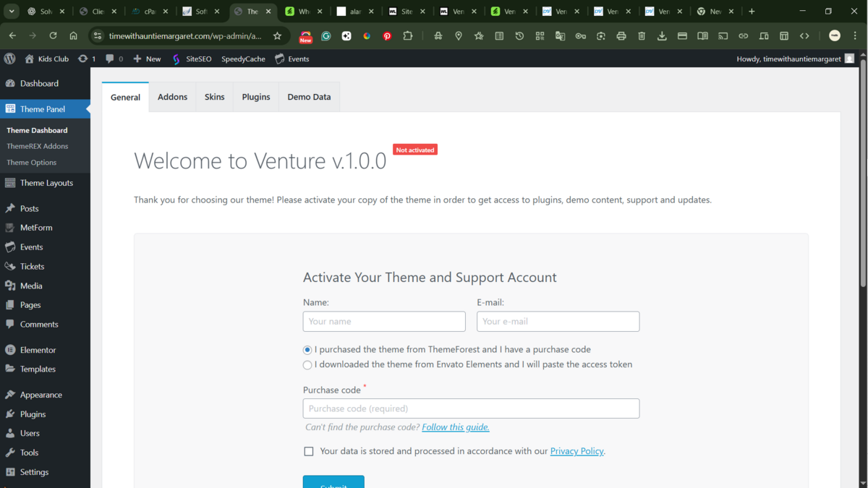
Task: Click the Not activated badge
Action: 415,150
